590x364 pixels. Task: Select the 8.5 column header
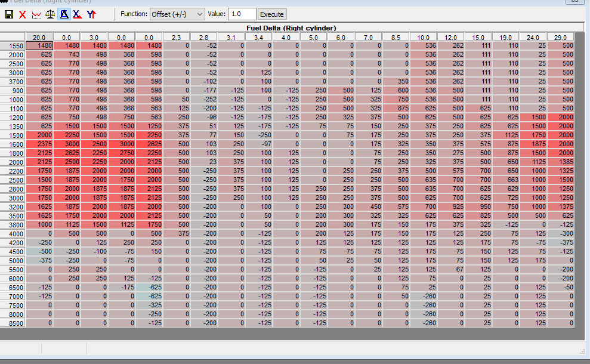396,37
